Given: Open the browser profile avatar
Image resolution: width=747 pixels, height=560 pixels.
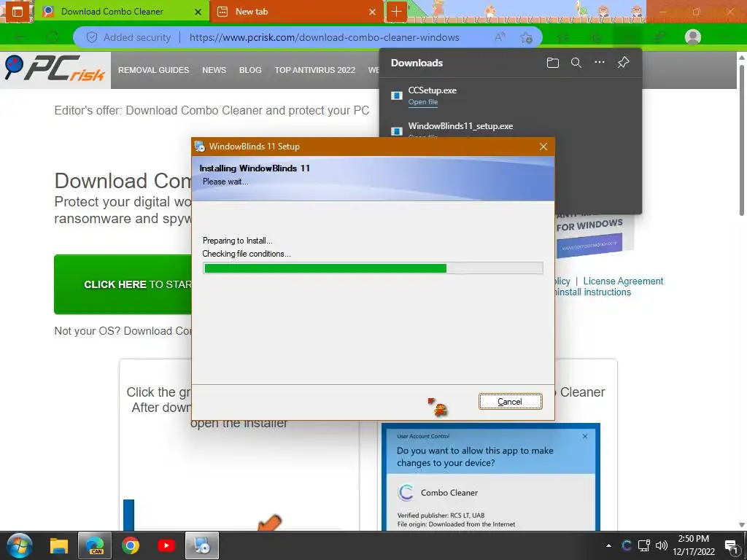Looking at the screenshot, I should pos(693,36).
